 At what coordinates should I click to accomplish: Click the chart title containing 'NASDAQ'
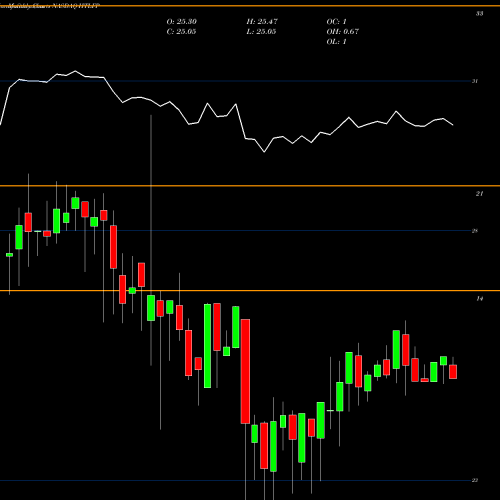tap(50, 6)
